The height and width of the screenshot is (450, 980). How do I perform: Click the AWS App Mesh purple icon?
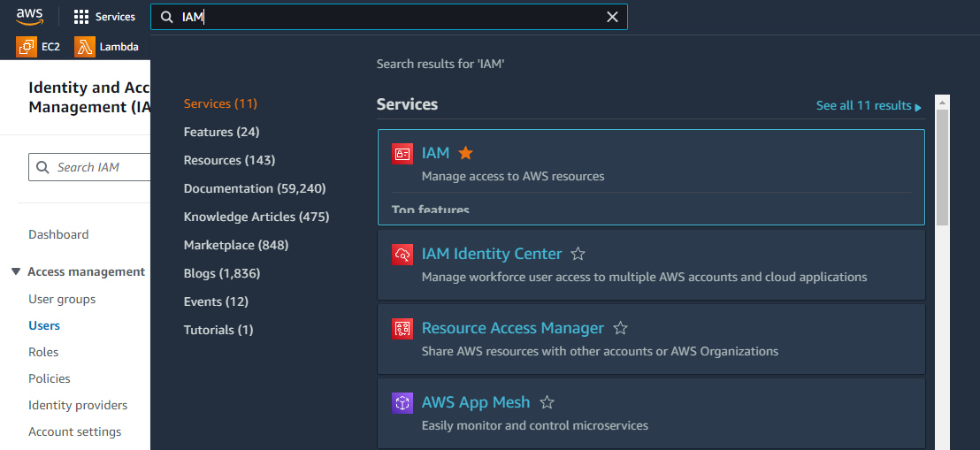[x=402, y=403]
